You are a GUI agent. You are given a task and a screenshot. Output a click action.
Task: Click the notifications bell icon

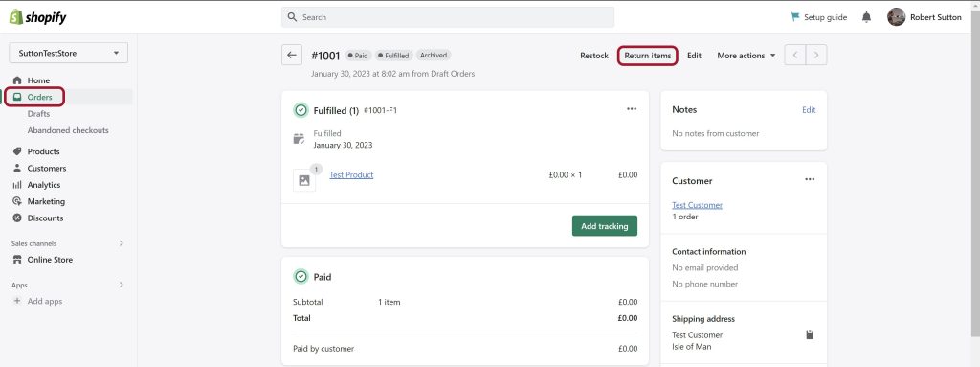click(x=866, y=17)
